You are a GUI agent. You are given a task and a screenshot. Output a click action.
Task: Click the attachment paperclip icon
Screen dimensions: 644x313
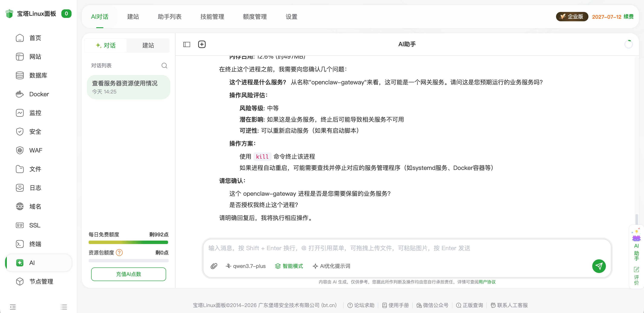(214, 266)
